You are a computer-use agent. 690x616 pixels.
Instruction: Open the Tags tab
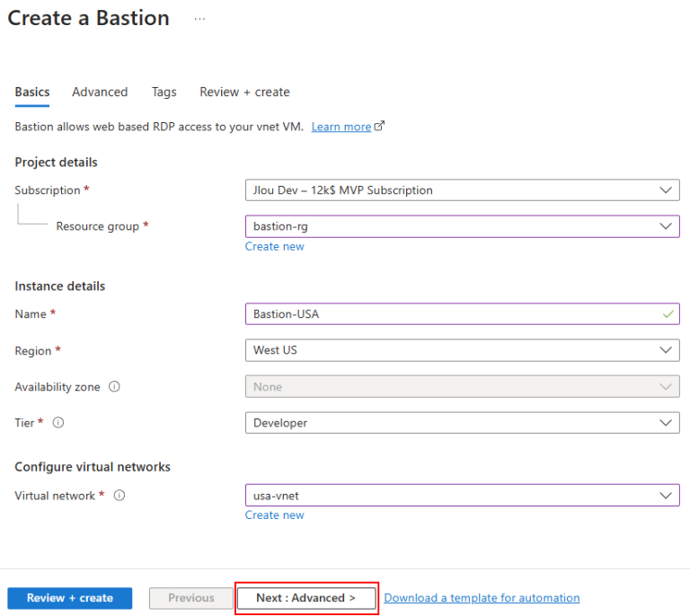[x=164, y=92]
